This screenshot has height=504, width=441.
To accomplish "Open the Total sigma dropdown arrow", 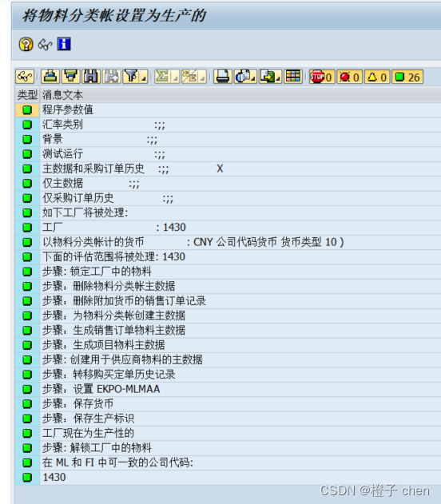I will pos(176,77).
